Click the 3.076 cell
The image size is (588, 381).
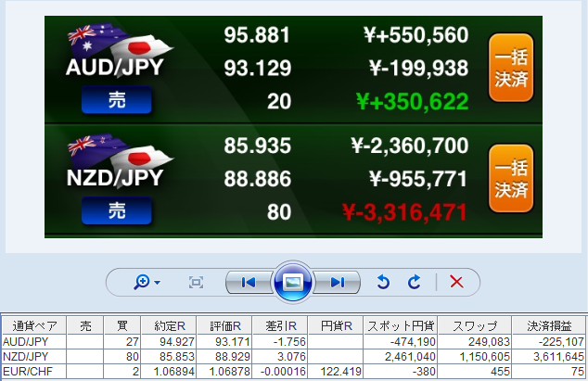pos(280,356)
